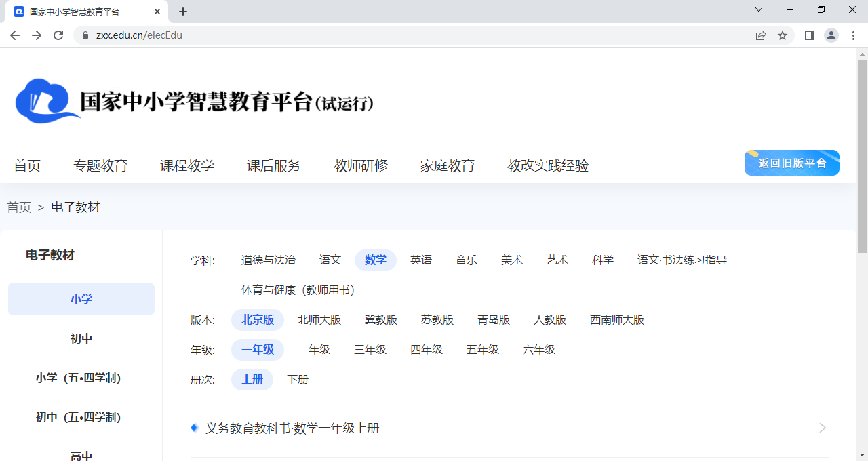Choose subject 科学
868x461 pixels.
coord(603,260)
